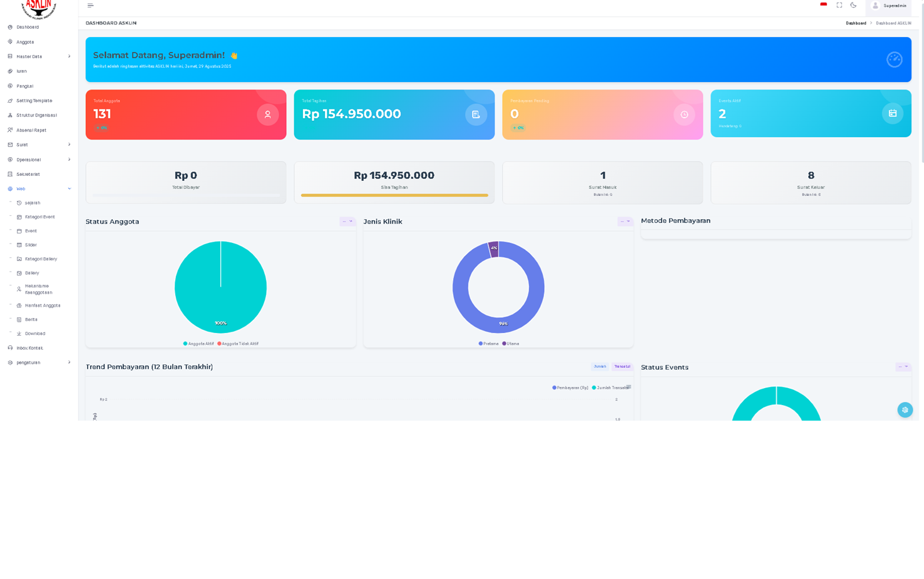Toggle Jumlah Transaksi legend entry
The image size is (924, 579).
point(610,388)
